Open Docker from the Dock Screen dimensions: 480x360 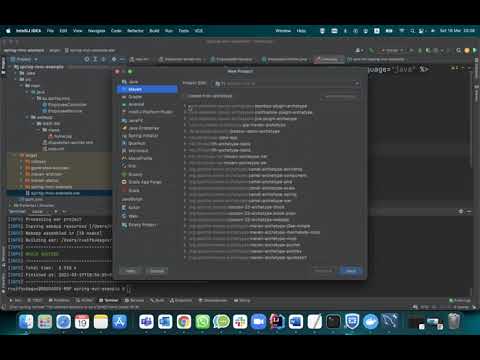click(370, 322)
